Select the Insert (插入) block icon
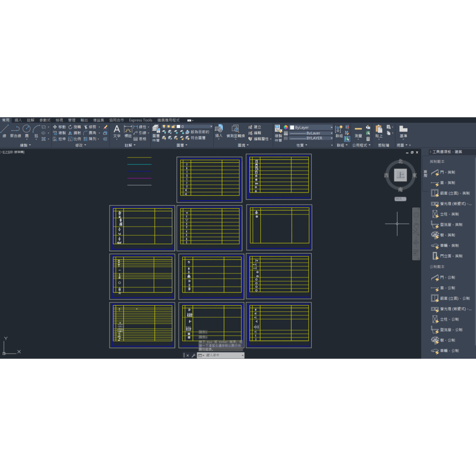The width and height of the screenshot is (476, 476). (218, 129)
